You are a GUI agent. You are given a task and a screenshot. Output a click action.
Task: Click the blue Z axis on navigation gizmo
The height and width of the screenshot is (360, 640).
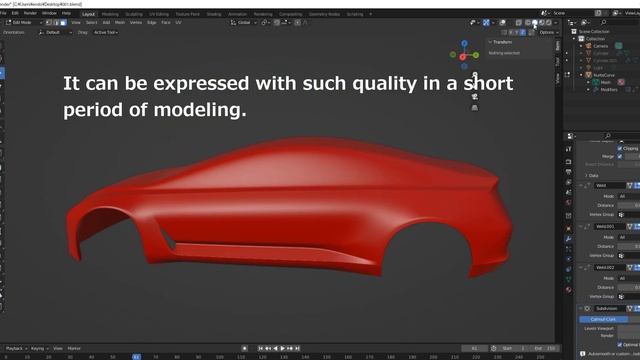click(464, 43)
